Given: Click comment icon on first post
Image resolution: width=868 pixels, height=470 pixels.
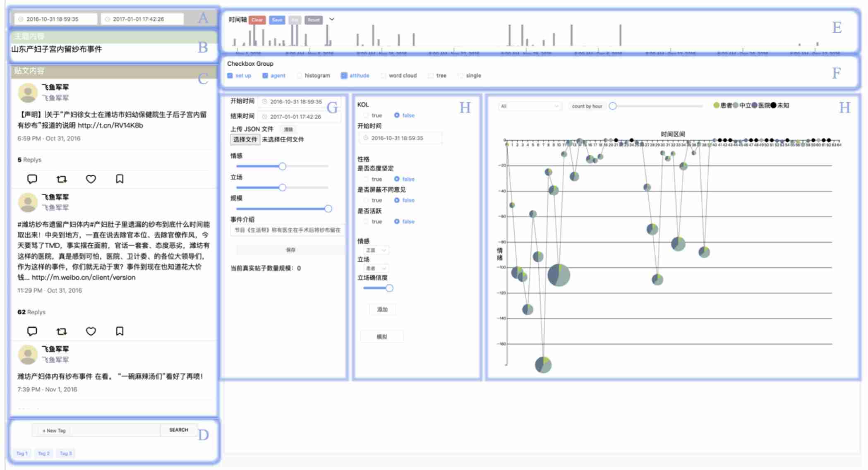Looking at the screenshot, I should point(32,179).
